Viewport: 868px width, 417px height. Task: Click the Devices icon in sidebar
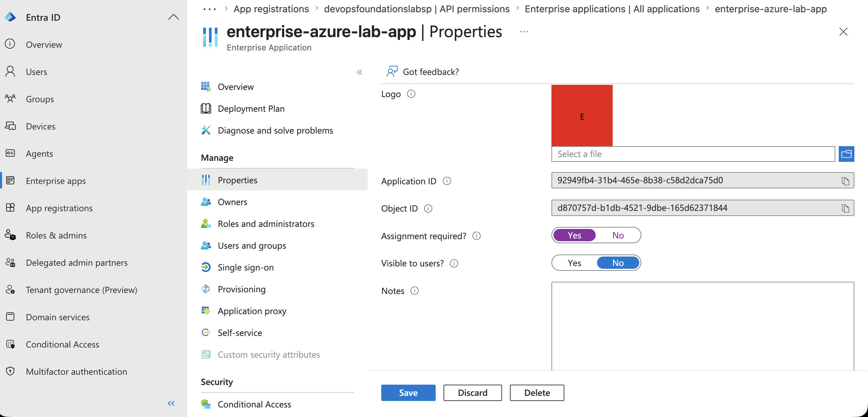pos(10,126)
